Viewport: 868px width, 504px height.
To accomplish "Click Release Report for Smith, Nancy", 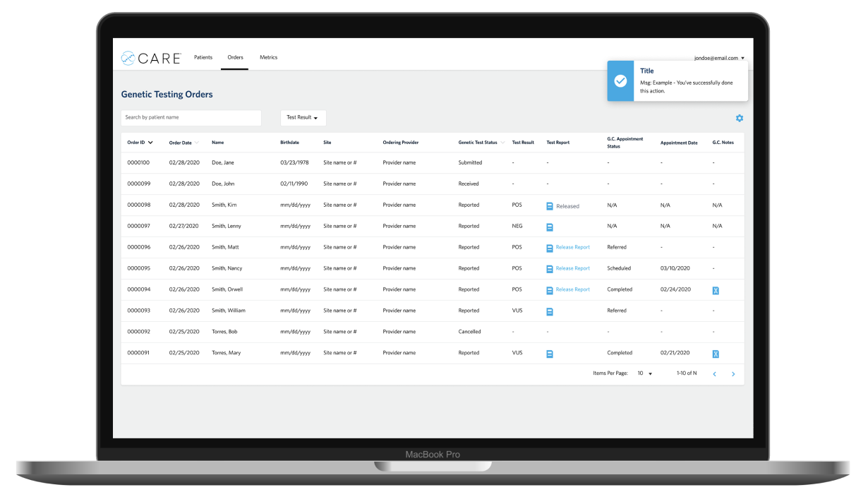I will coord(572,268).
